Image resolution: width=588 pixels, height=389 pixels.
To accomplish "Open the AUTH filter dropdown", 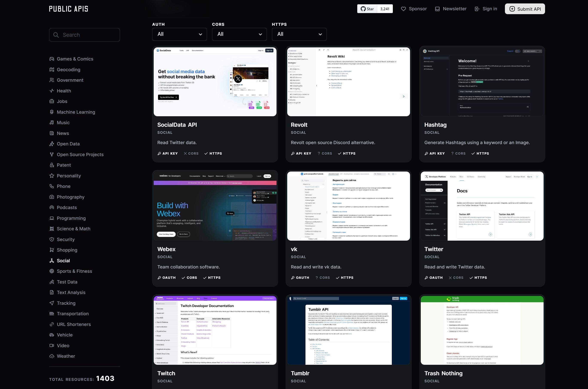I will pos(179,34).
